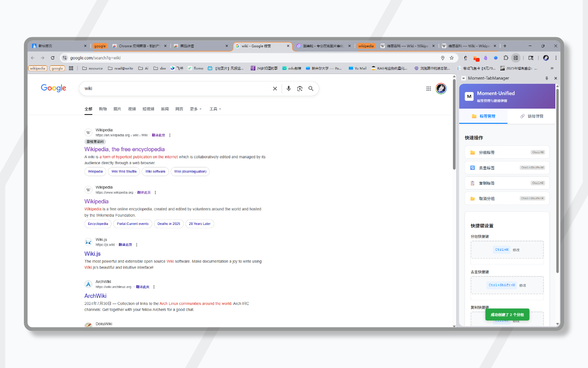The height and width of the screenshot is (368, 588).
Task: Switch to the 标签管理 tab in side panel
Action: (483, 116)
